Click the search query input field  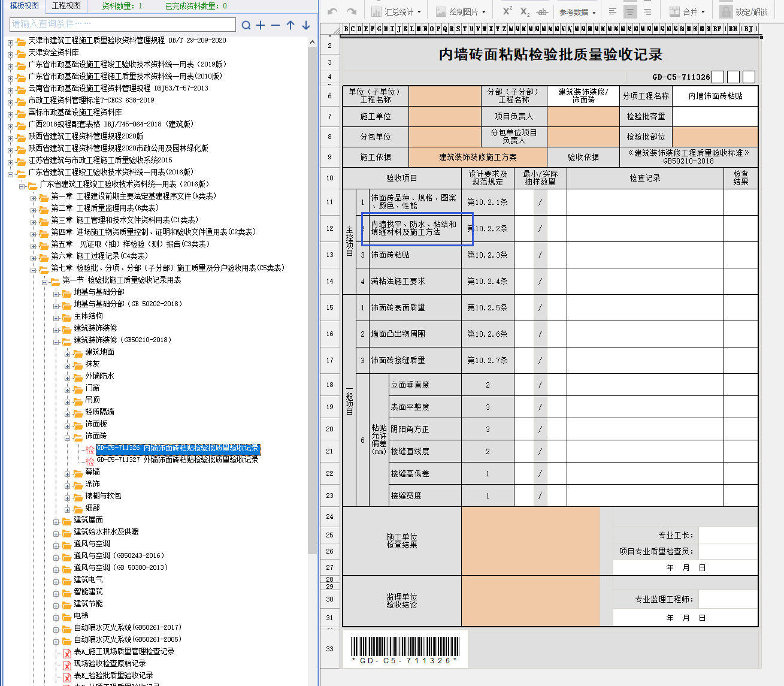tap(123, 24)
